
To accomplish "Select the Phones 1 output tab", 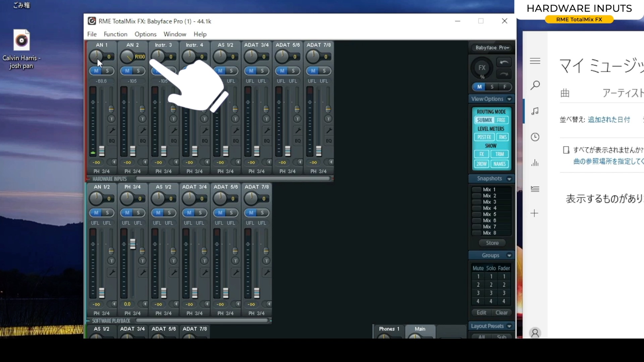I will tap(388, 329).
